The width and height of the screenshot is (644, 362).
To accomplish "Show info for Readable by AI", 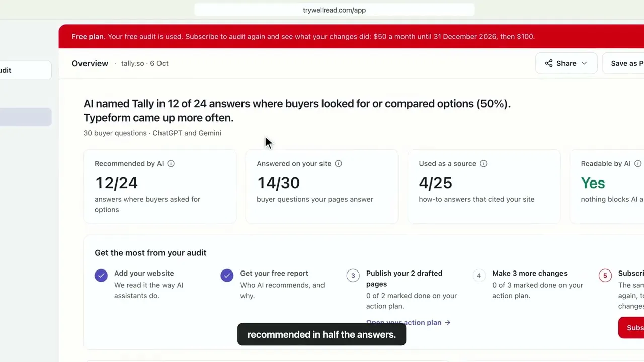I will 638,163.
